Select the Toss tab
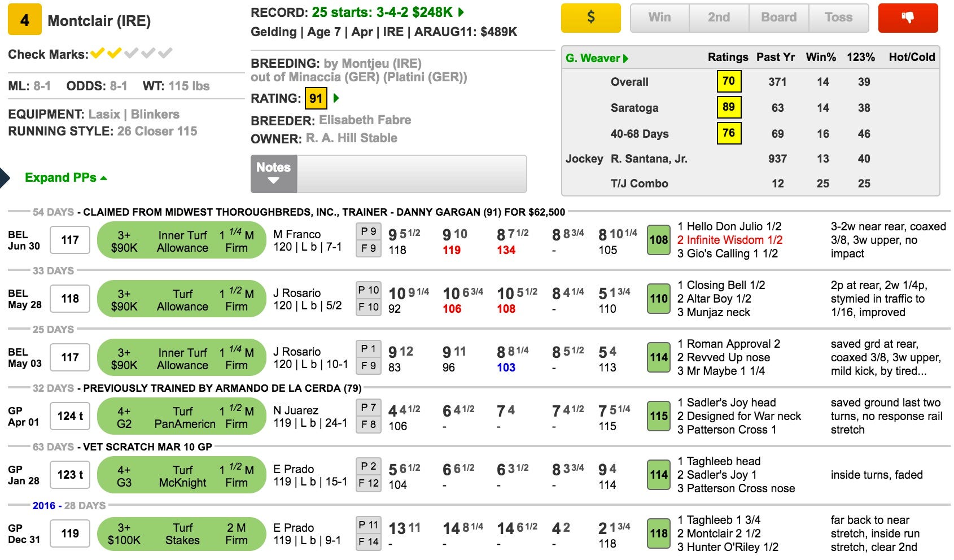The height and width of the screenshot is (560, 954). 838,17
